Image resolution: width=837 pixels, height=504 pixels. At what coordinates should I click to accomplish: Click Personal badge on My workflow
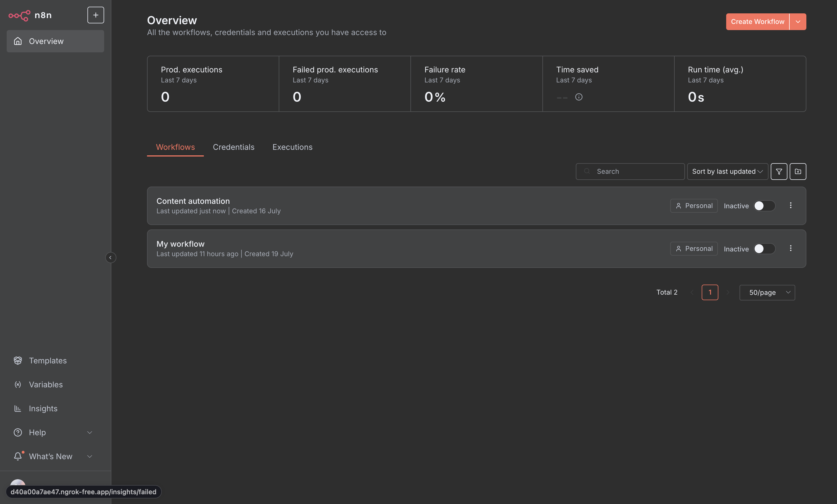(x=694, y=249)
